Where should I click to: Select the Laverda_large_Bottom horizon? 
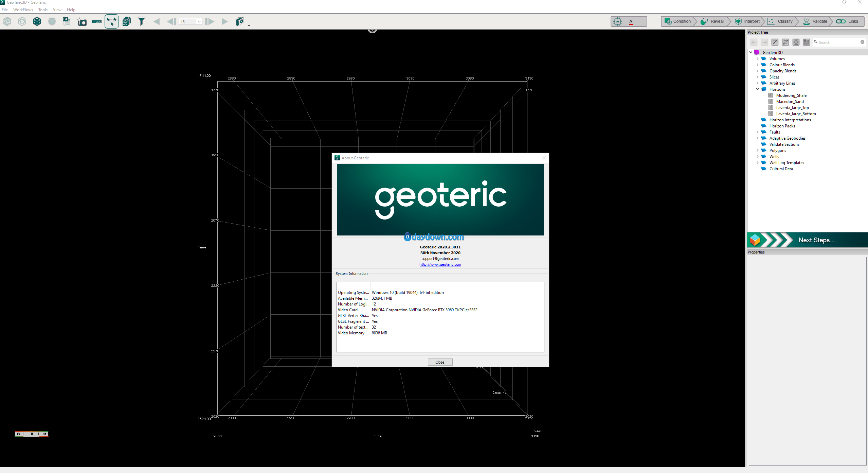(x=796, y=114)
